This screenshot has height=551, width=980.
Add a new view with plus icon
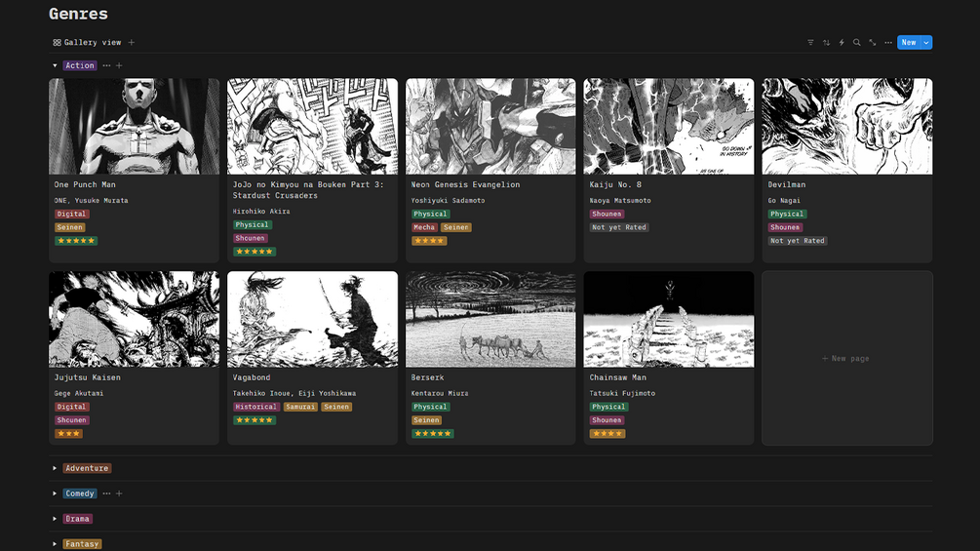(132, 43)
